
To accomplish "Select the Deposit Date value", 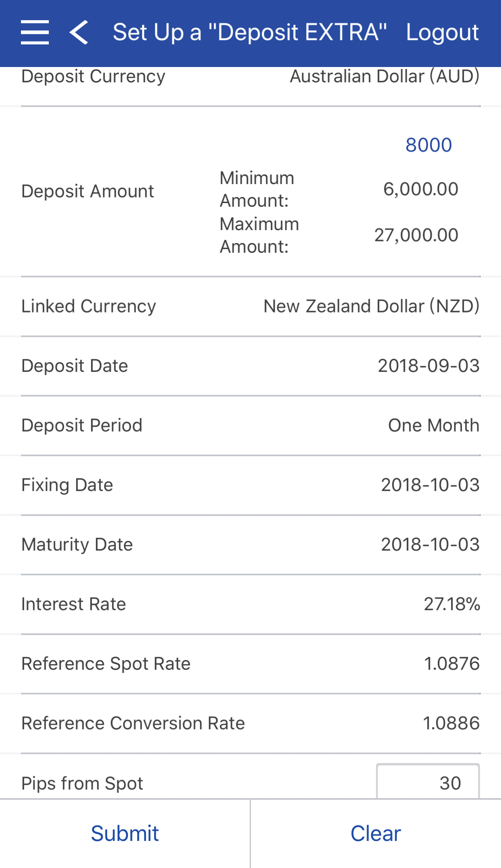I will coord(428,366).
